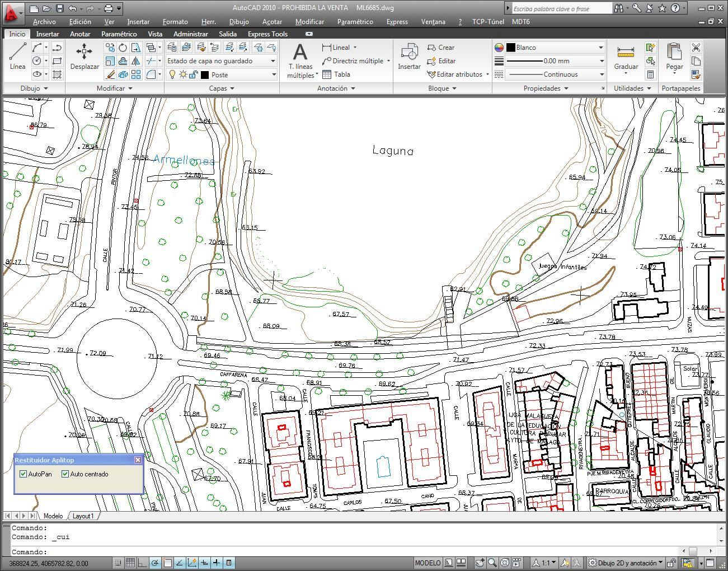Screen dimensions: 728x571
Task: Select the Línea draw tool
Action: click(17, 56)
